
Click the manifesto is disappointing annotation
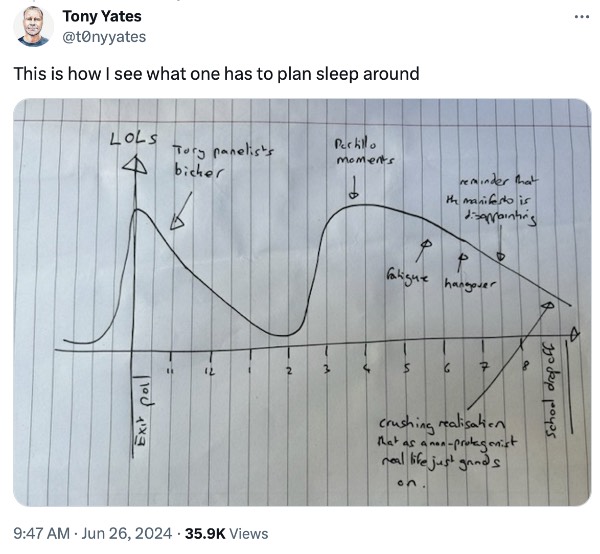(492, 200)
